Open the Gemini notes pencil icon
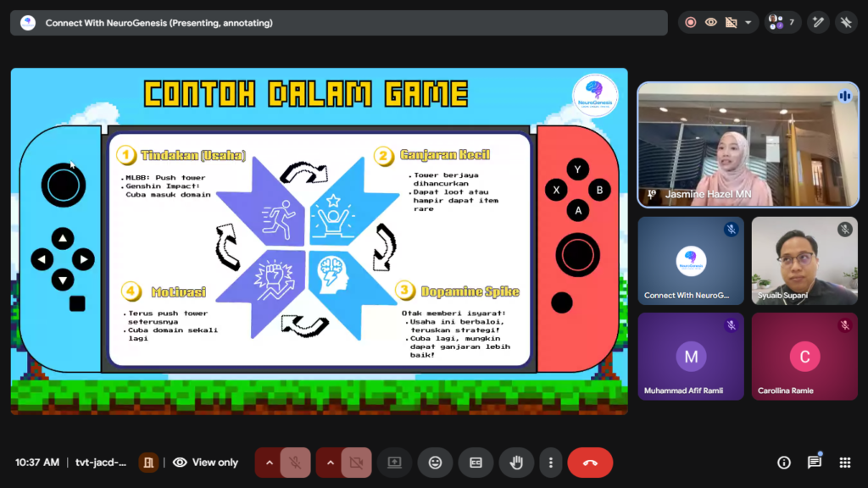 818,23
